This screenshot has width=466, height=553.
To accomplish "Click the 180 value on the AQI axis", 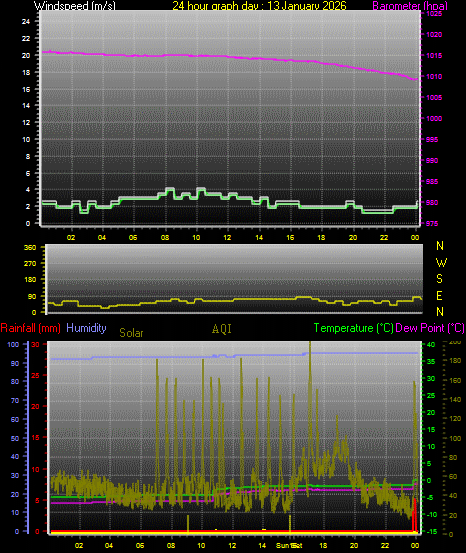I will [x=455, y=360].
